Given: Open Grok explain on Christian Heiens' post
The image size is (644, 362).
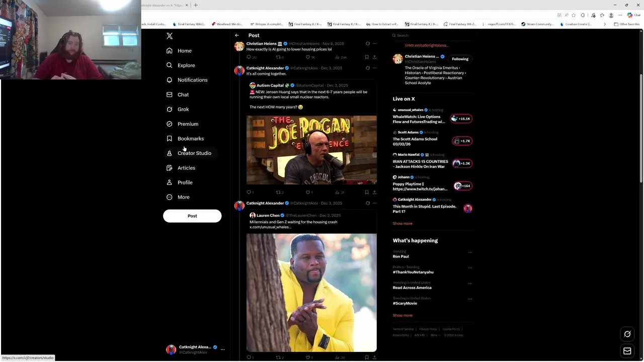Looking at the screenshot, I should (368, 44).
